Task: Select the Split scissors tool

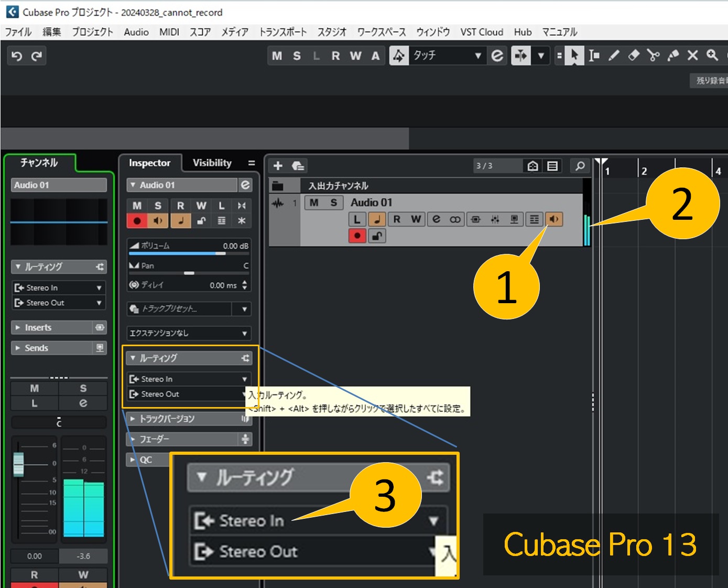Action: click(653, 56)
